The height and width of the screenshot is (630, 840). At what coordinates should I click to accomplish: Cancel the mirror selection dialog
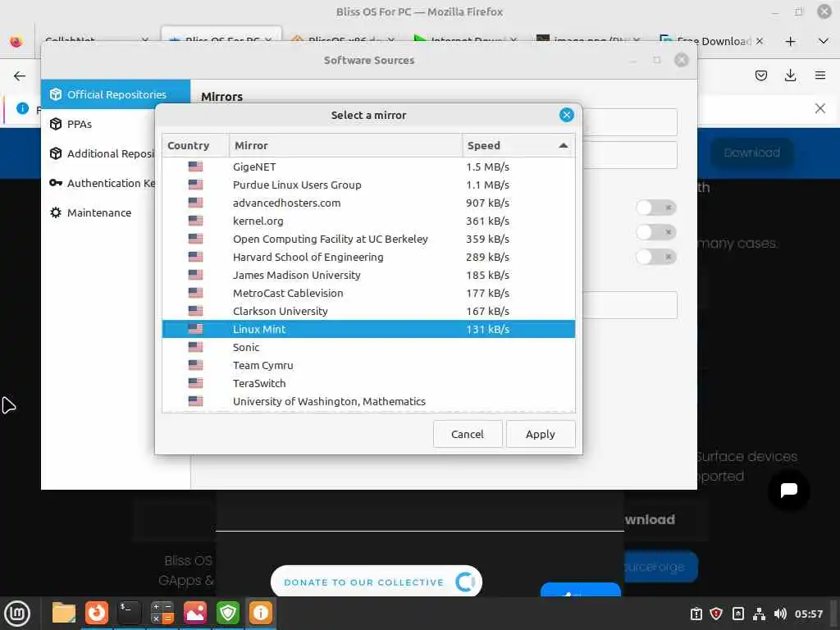coord(467,434)
